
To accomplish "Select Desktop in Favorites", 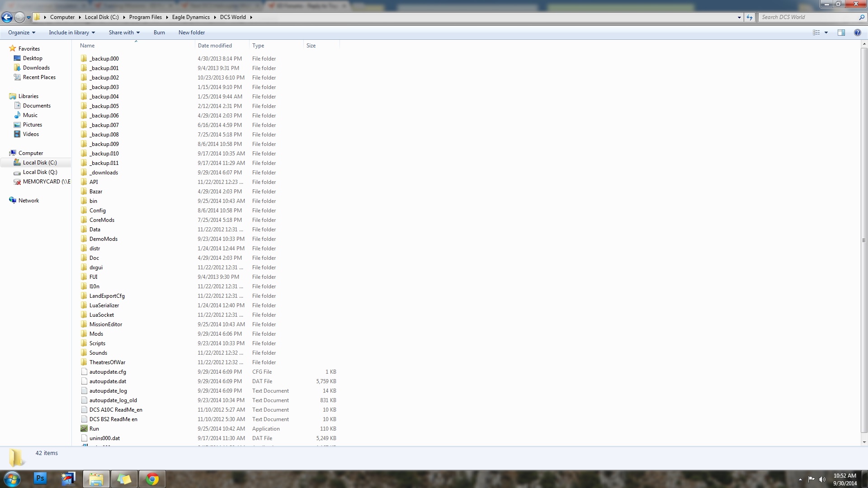I will 33,58.
